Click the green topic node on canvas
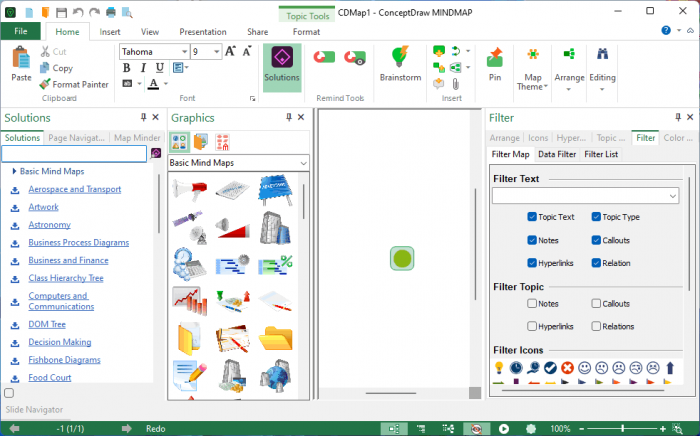The width and height of the screenshot is (700, 436). pos(402,259)
